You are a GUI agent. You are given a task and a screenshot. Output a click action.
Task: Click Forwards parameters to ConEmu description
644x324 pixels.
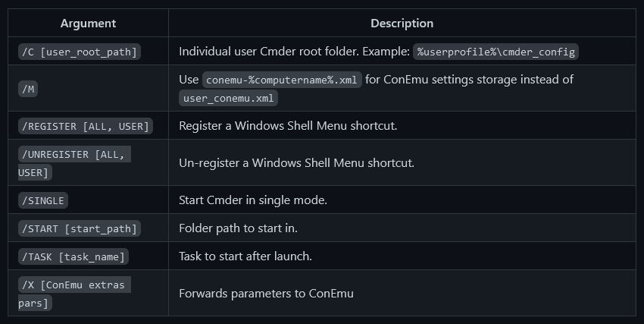[266, 294]
